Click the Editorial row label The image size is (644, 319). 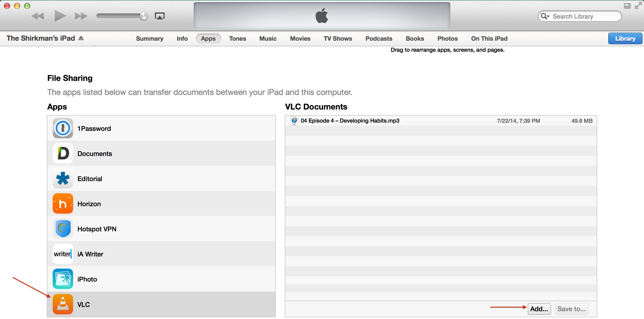click(90, 179)
